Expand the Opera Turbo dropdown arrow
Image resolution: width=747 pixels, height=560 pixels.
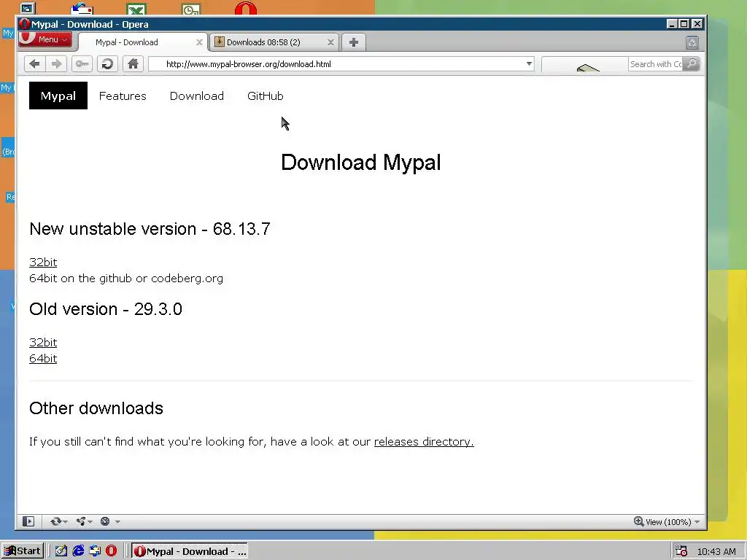coord(117,522)
